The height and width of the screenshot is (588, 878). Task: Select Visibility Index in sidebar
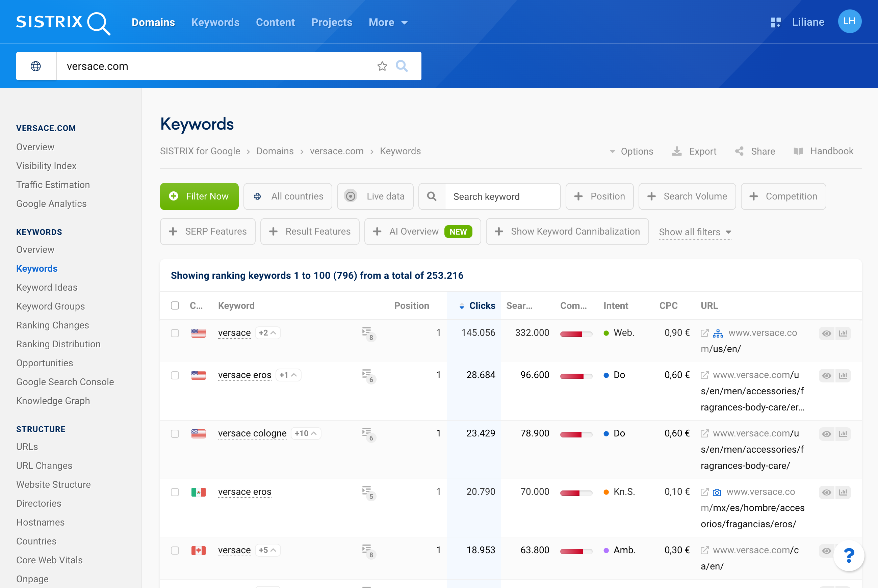click(x=46, y=166)
